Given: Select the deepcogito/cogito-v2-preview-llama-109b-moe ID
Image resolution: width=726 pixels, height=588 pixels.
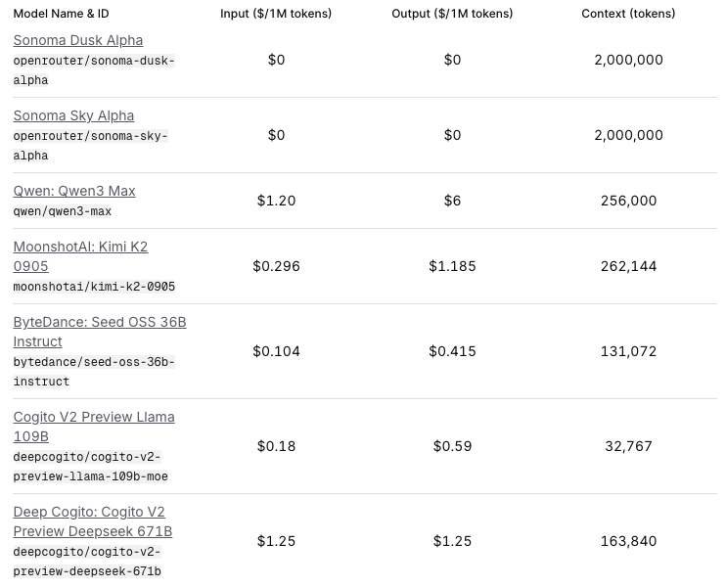Looking at the screenshot, I should point(90,467).
